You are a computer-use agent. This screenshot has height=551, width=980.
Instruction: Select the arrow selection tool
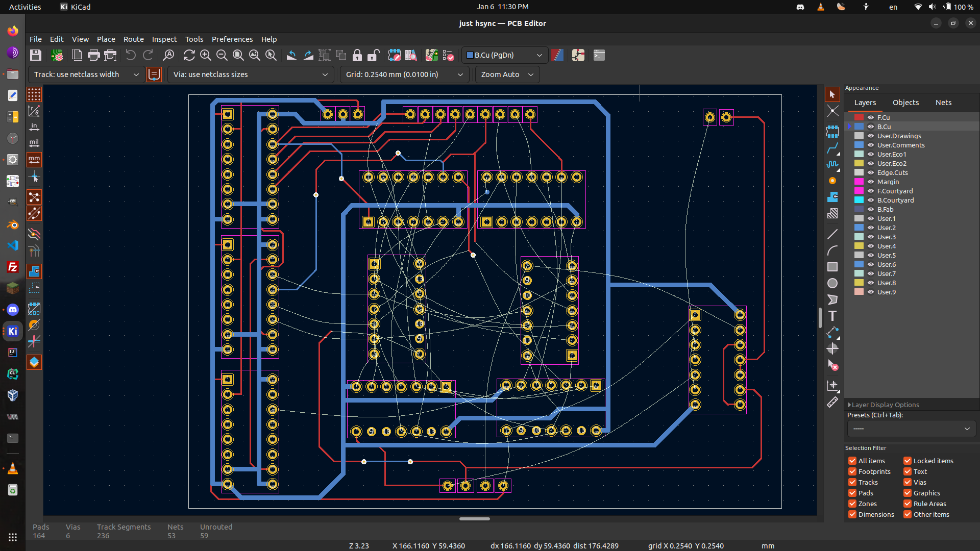832,94
